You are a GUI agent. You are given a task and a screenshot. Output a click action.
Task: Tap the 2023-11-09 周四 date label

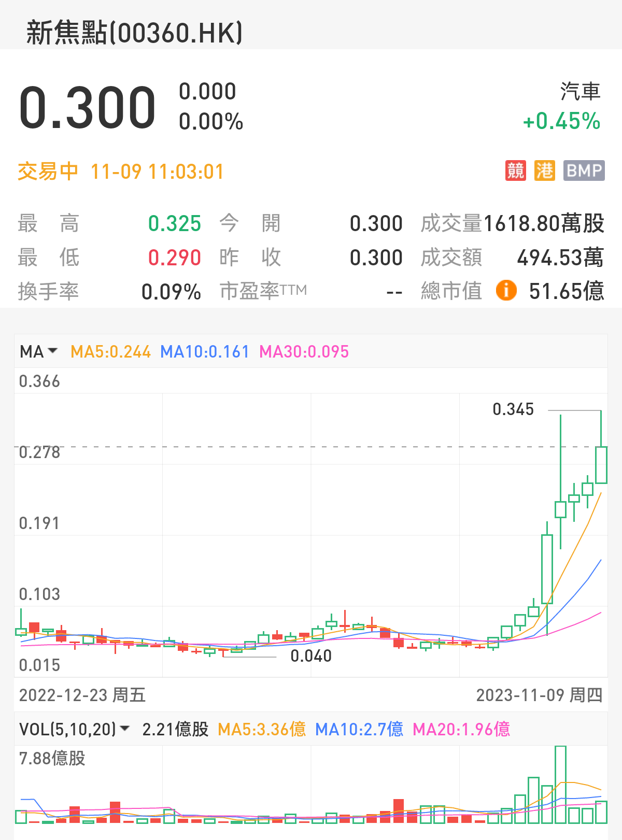[539, 695]
